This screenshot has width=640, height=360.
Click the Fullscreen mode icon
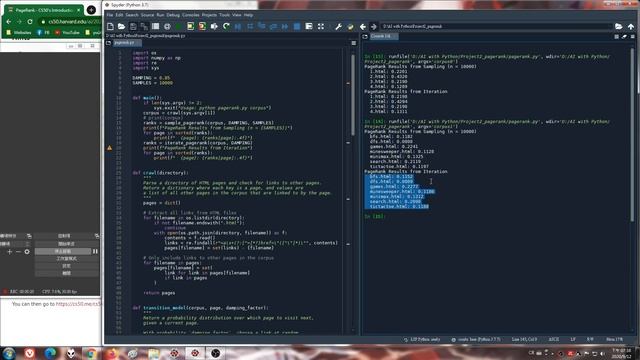(x=321, y=27)
